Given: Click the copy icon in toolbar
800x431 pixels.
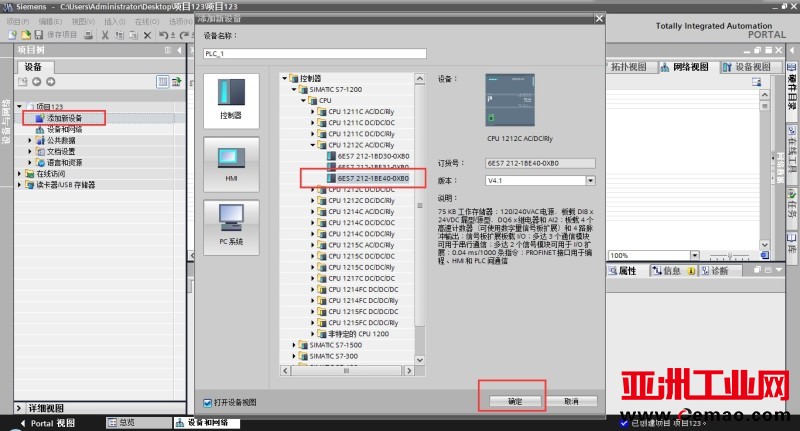Looking at the screenshot, I should point(119,35).
